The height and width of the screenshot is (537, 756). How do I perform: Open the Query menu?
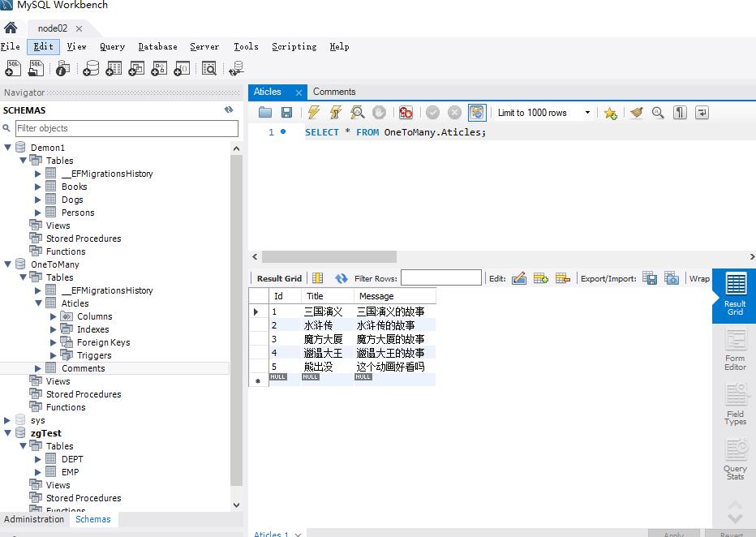112,46
